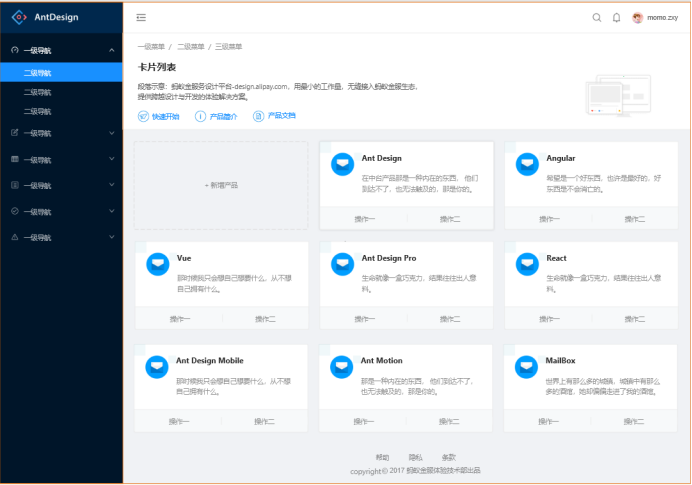
Task: Expand the chevron of the profile-icon 一级导航
Action: pos(112,185)
